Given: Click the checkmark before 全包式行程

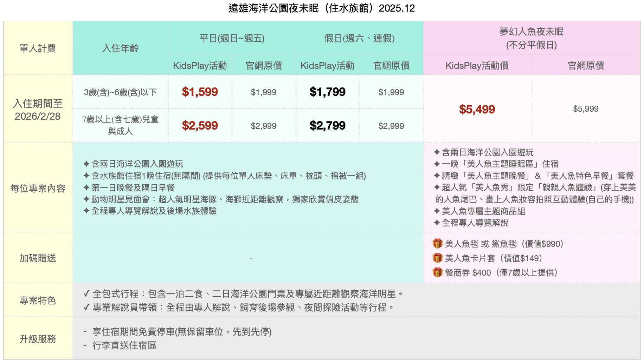Looking at the screenshot, I should (86, 294).
